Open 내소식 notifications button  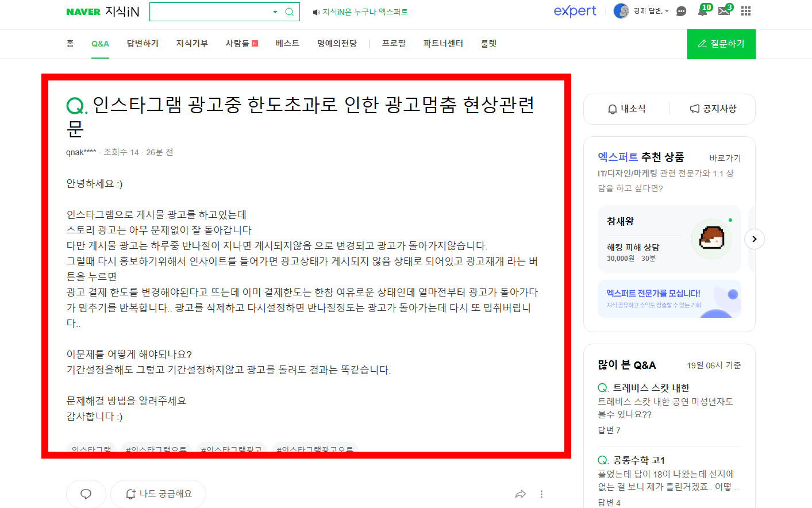click(626, 109)
